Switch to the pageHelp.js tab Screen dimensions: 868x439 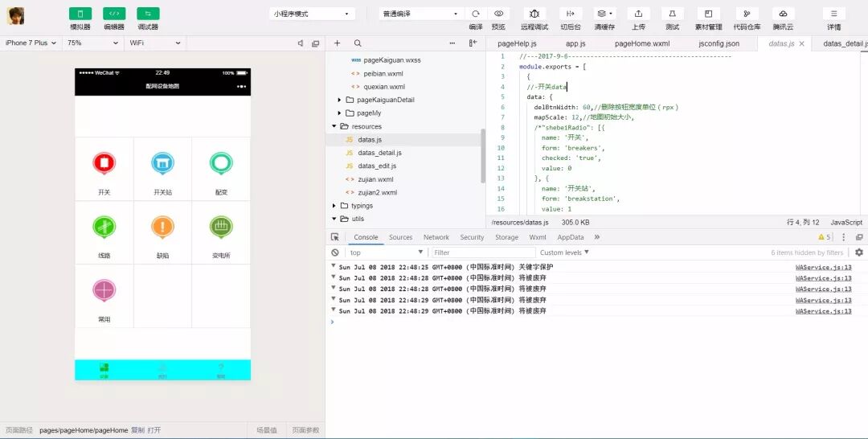coord(517,43)
